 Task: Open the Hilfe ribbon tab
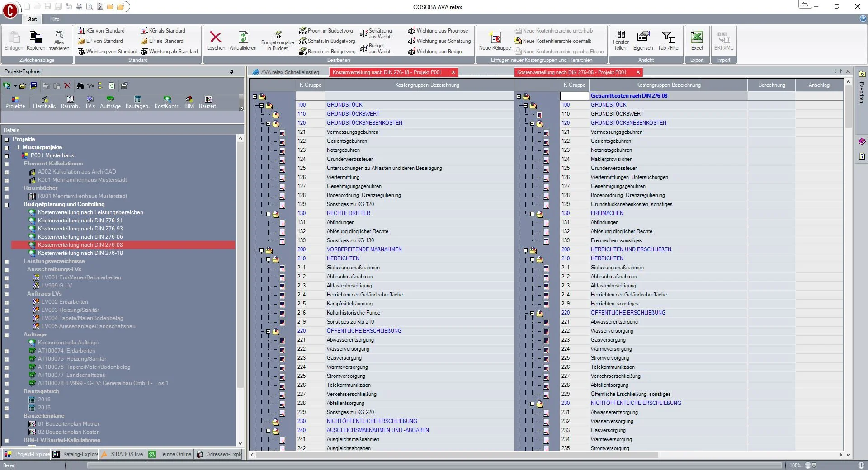click(55, 19)
